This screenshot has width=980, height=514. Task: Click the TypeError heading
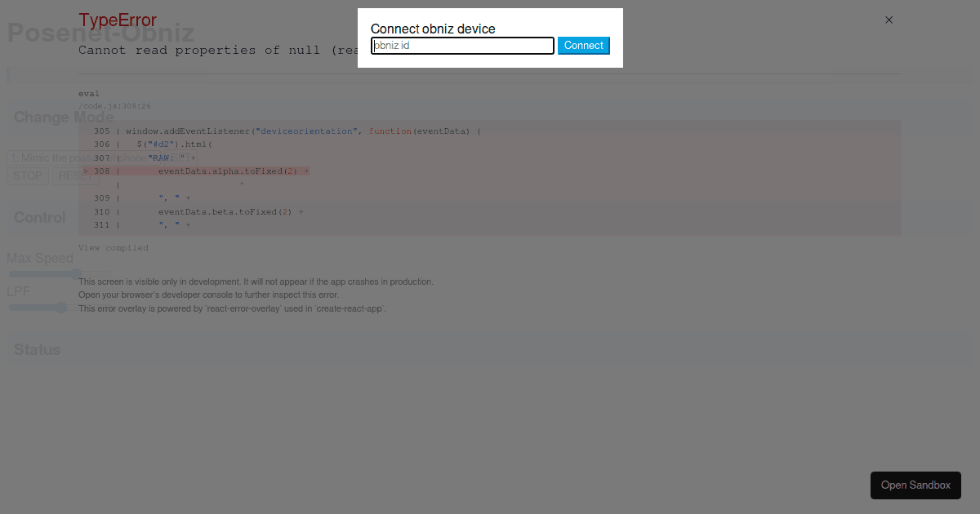[x=118, y=20]
